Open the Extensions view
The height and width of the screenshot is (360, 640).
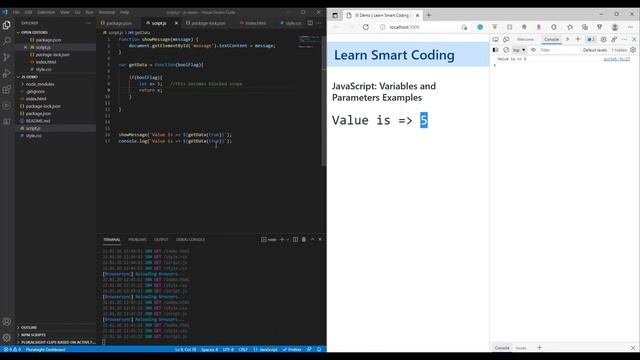[x=7, y=89]
